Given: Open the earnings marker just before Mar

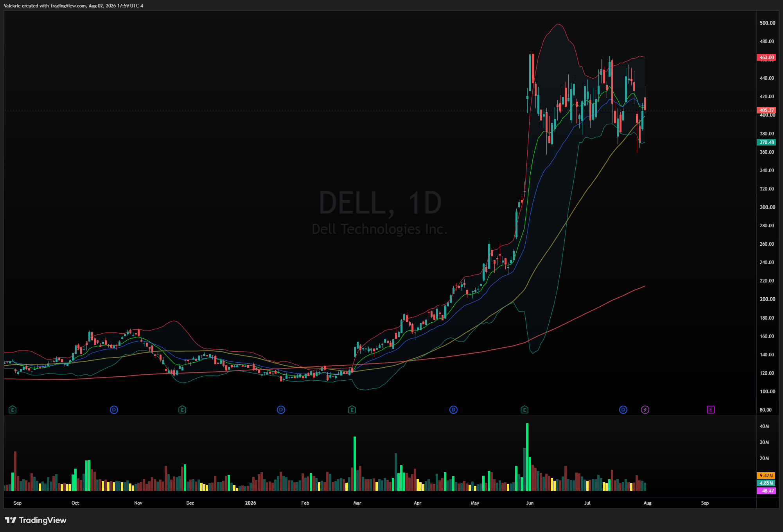Looking at the screenshot, I should tap(352, 410).
